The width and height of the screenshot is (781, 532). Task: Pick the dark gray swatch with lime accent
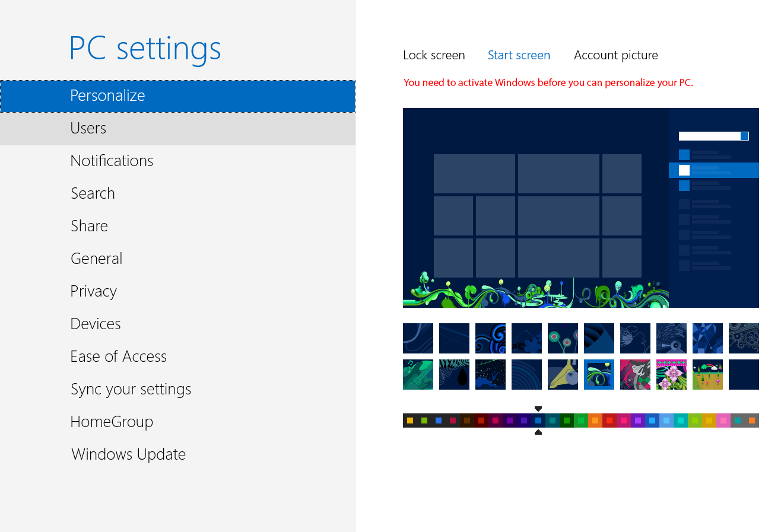[x=424, y=420]
